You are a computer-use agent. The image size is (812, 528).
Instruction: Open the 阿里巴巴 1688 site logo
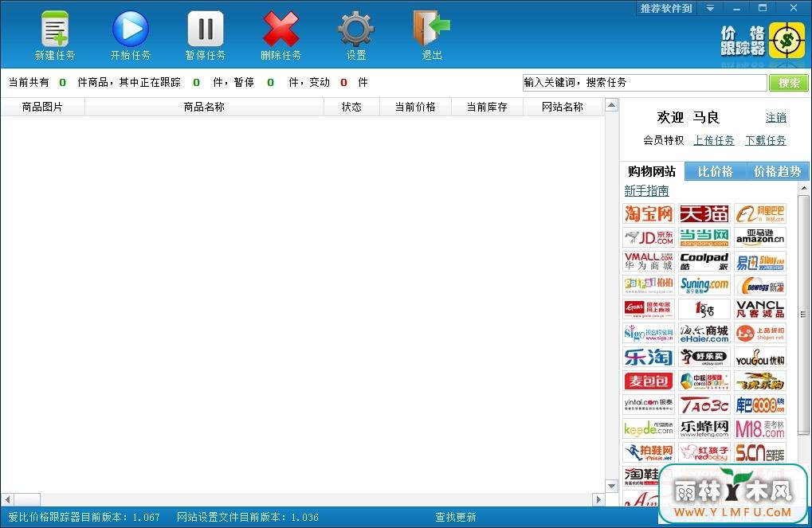pos(759,213)
